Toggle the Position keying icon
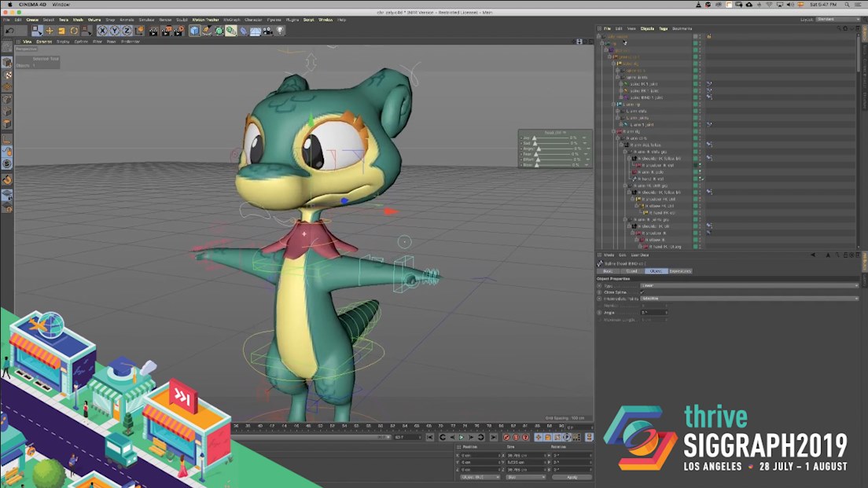 [538, 437]
